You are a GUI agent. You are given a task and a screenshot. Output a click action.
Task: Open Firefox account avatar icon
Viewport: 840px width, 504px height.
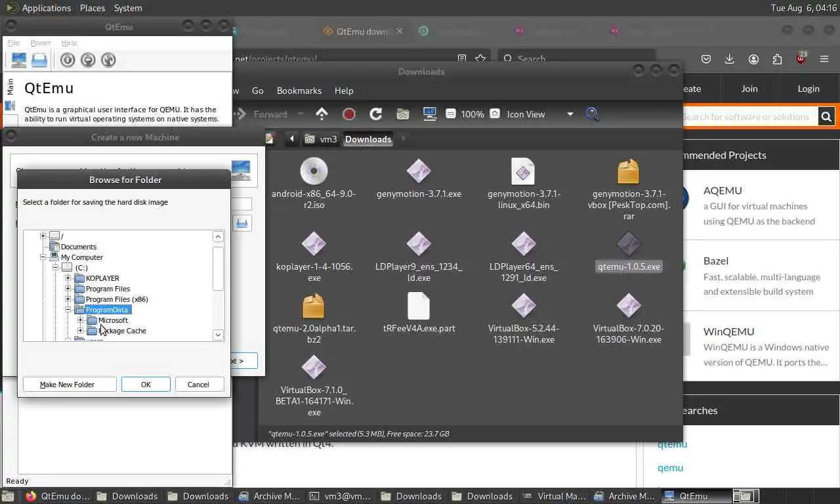[x=753, y=59]
